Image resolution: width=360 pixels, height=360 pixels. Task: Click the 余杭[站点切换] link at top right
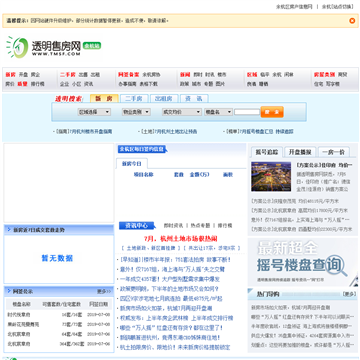click(337, 7)
